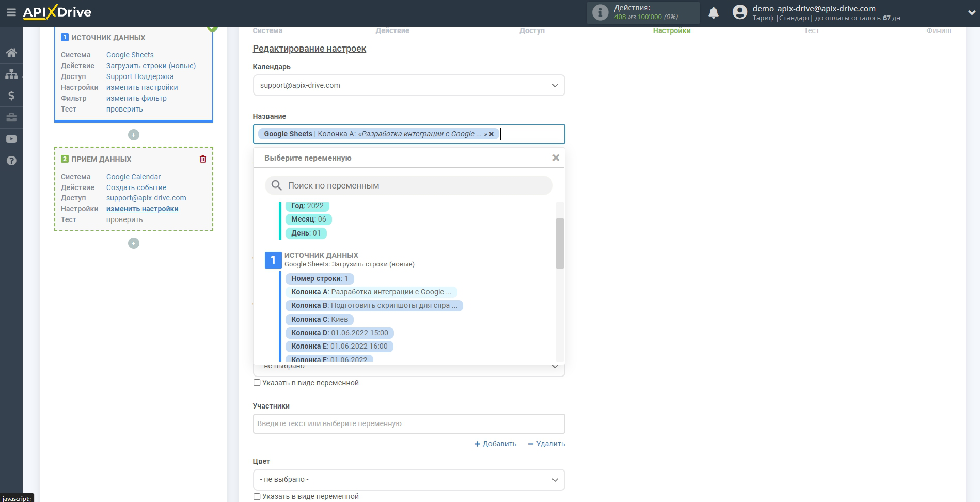Expand the dropdown behind the variable popup

pos(555,367)
